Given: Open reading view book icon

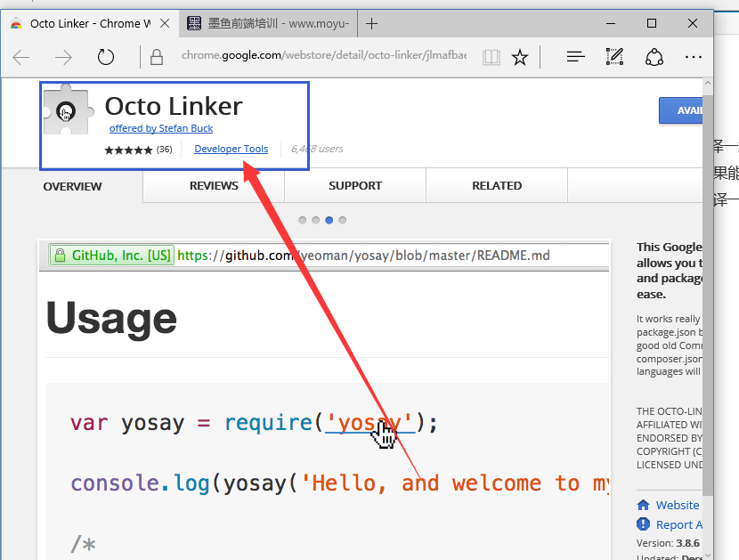Looking at the screenshot, I should pyautogui.click(x=491, y=58).
